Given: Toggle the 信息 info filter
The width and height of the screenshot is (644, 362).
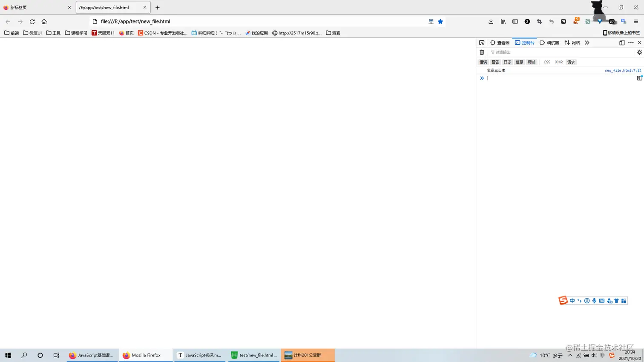Looking at the screenshot, I should point(519,62).
